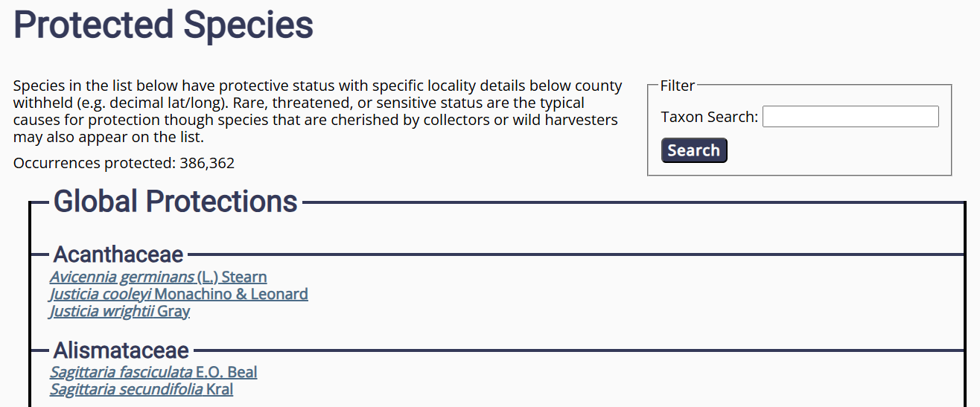Open the Sagittaria fasciculata species link
980x407 pixels.
point(121,372)
